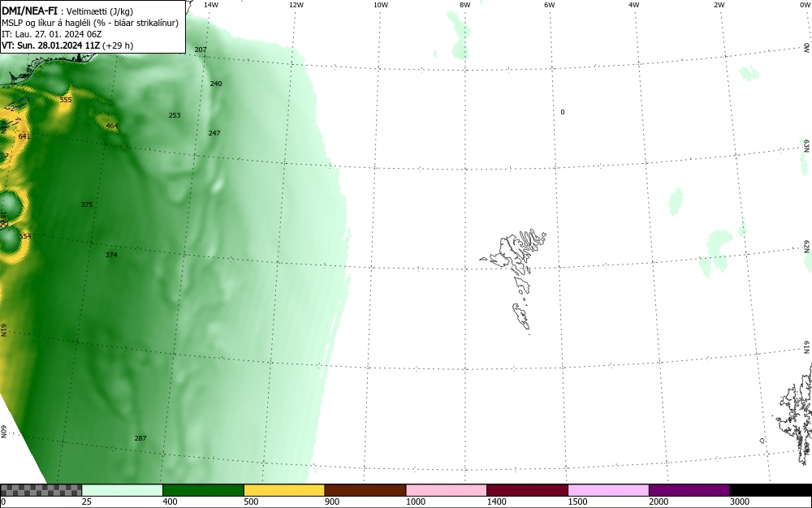Click the legend value 1400
Viewport: 812px width, 508px height.
(x=497, y=502)
